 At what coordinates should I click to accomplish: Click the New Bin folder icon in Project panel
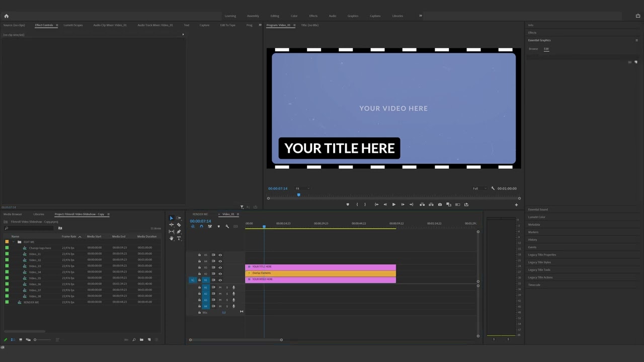[141, 340]
